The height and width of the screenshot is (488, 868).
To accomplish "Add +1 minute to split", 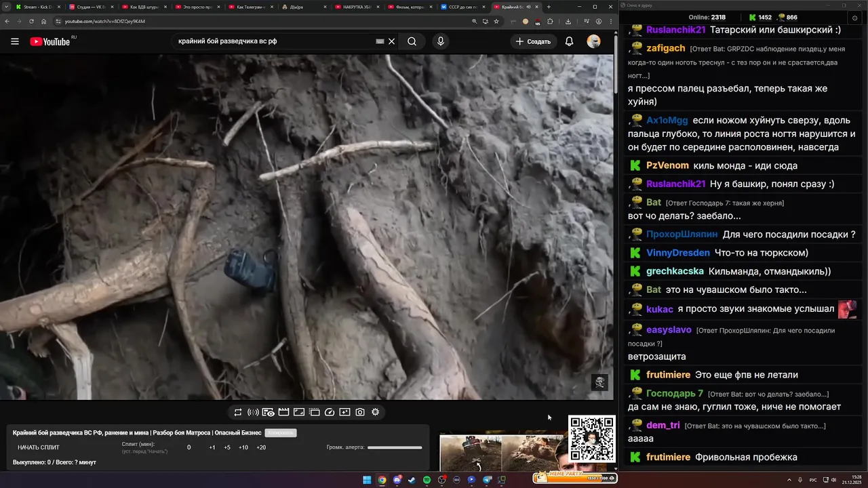I will (212, 447).
